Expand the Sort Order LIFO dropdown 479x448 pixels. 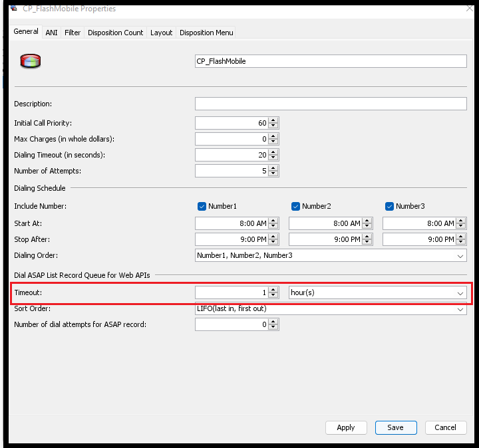click(x=331, y=308)
